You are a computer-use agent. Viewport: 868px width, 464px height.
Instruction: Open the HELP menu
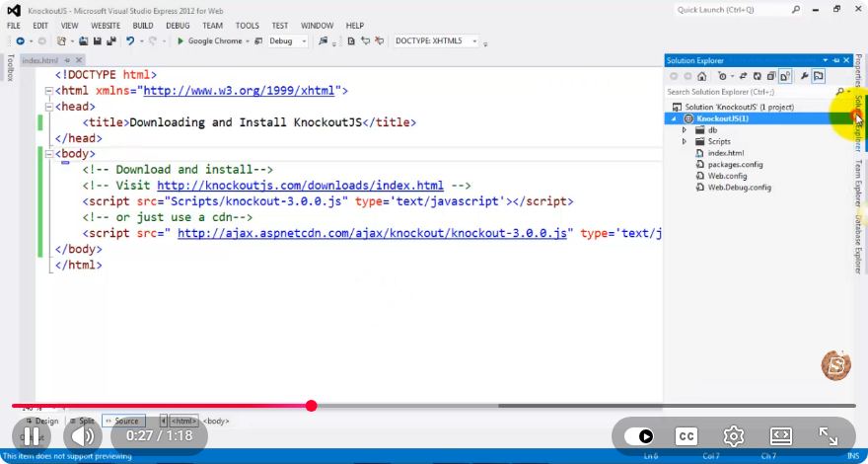click(355, 26)
